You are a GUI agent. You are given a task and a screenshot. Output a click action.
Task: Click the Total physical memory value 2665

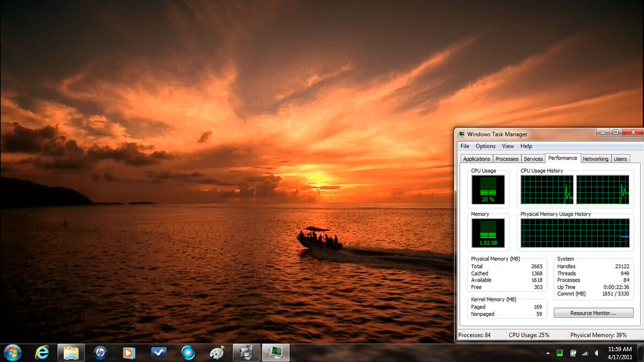pos(537,266)
